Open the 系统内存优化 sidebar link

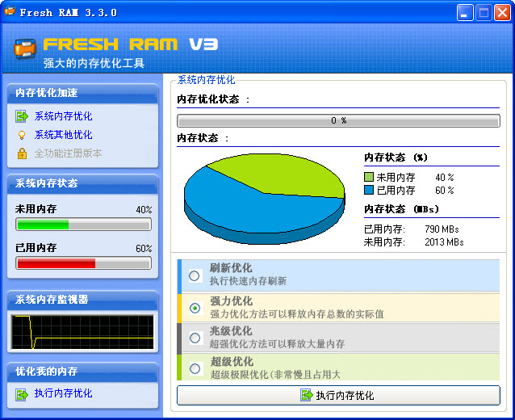click(63, 116)
